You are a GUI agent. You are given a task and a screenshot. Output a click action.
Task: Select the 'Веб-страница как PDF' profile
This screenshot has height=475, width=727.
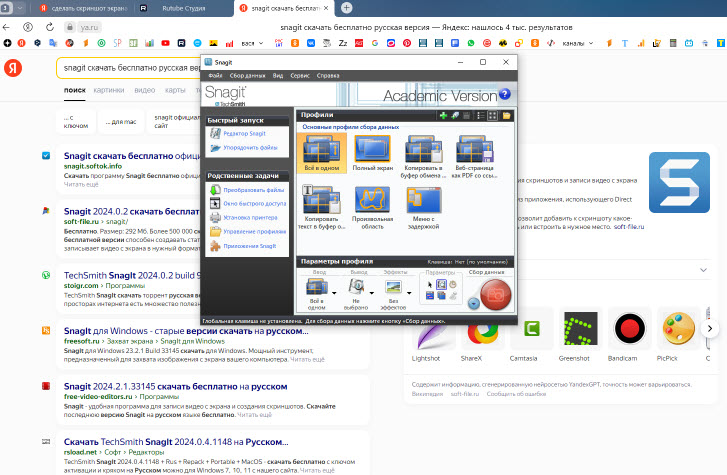coord(474,156)
